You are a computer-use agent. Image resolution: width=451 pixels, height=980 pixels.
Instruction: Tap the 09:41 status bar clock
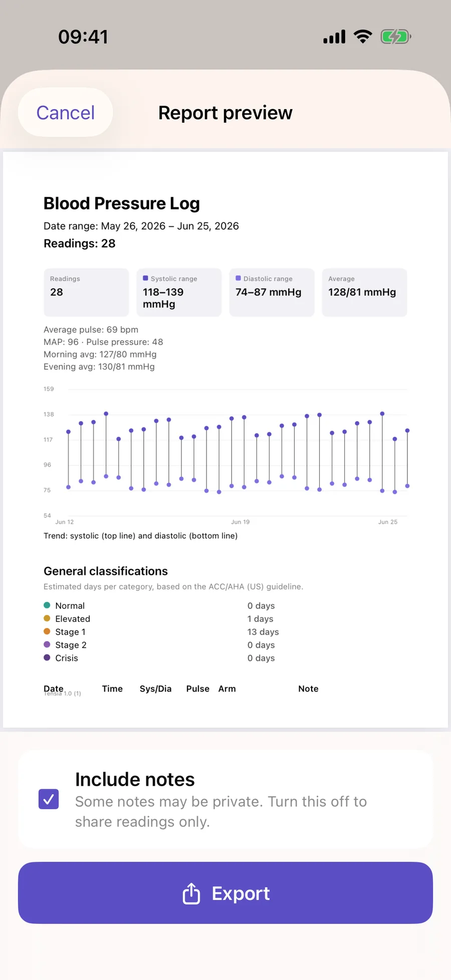[83, 37]
